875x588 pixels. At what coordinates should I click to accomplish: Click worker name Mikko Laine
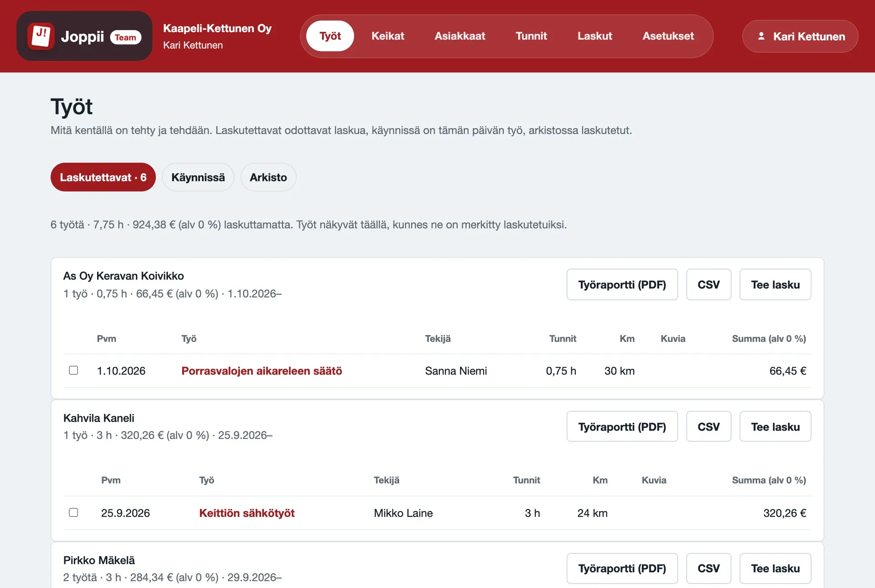[403, 513]
